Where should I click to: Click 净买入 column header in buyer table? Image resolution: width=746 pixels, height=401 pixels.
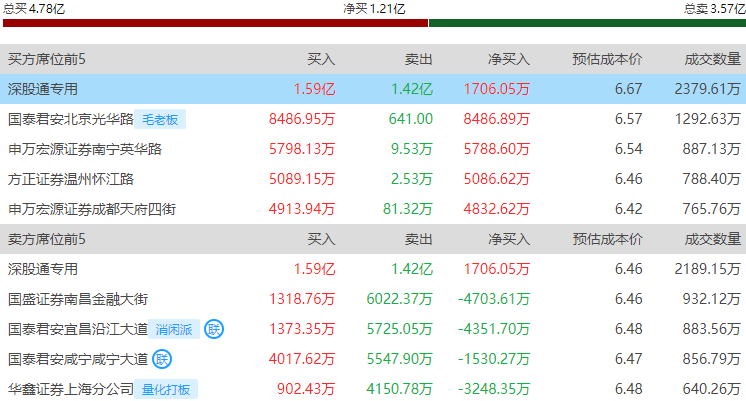(x=509, y=59)
